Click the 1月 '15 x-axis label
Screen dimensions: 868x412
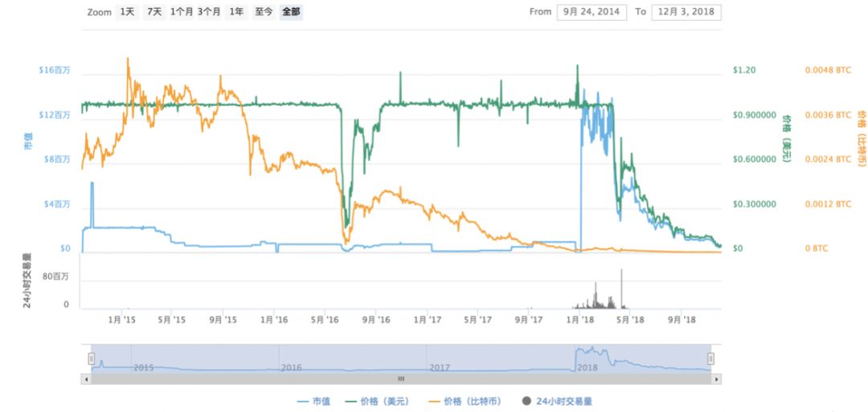pyautogui.click(x=122, y=320)
